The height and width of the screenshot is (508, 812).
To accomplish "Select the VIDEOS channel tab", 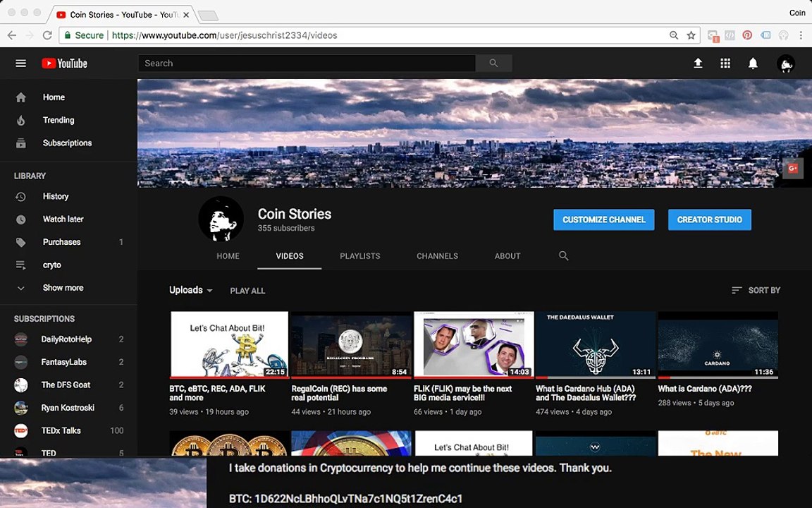I will pos(290,256).
